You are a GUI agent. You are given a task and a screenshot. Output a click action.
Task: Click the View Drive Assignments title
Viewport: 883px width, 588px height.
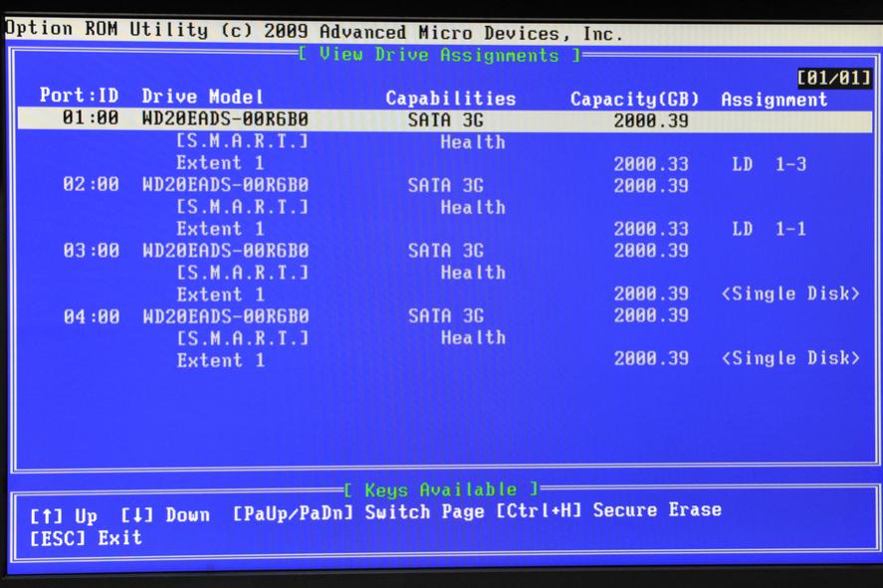click(439, 55)
